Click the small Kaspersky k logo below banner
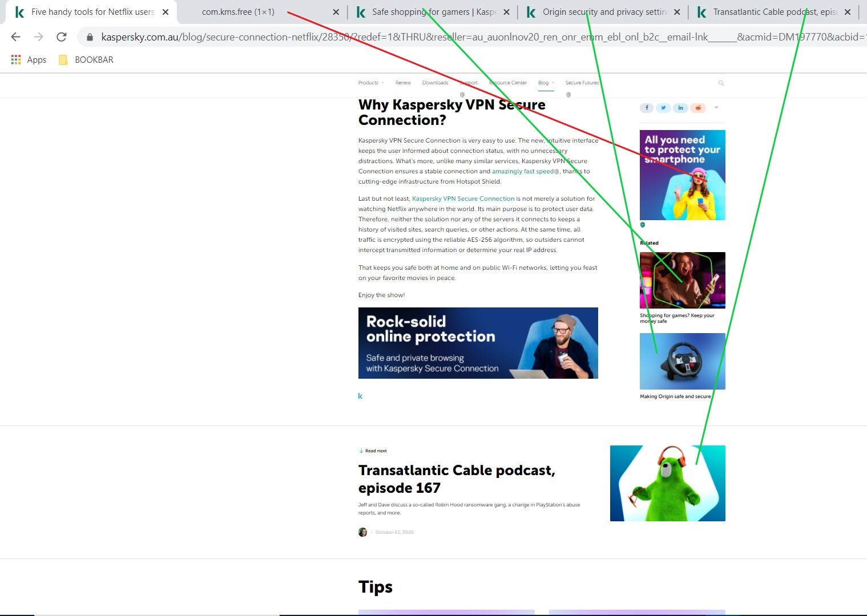The width and height of the screenshot is (867, 616). click(x=360, y=396)
